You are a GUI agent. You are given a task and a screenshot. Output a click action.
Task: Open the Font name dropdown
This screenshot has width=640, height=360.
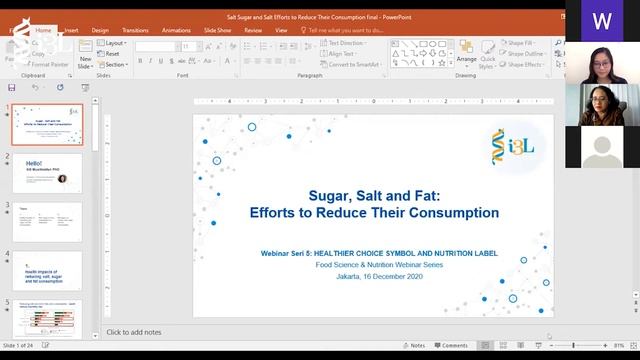[178, 47]
